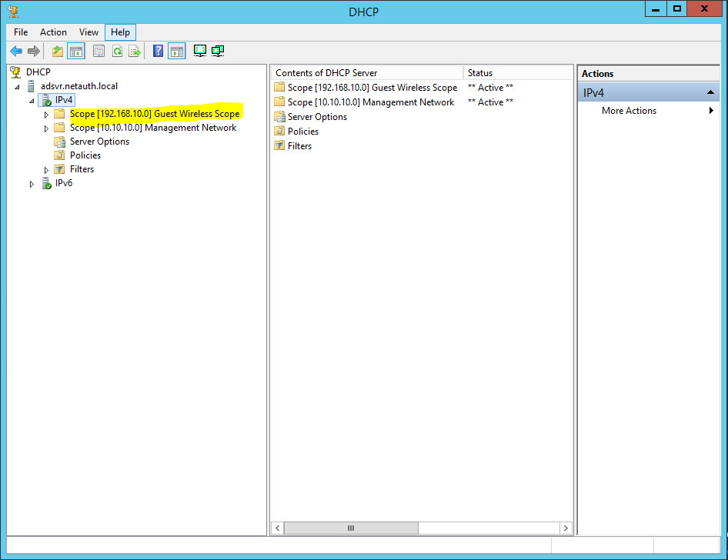Sort by Contents of DHCP Server column
728x560 pixels.
coord(367,73)
